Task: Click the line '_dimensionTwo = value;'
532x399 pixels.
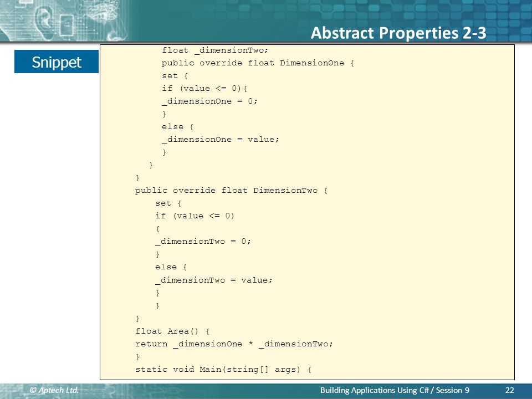Action: point(214,280)
